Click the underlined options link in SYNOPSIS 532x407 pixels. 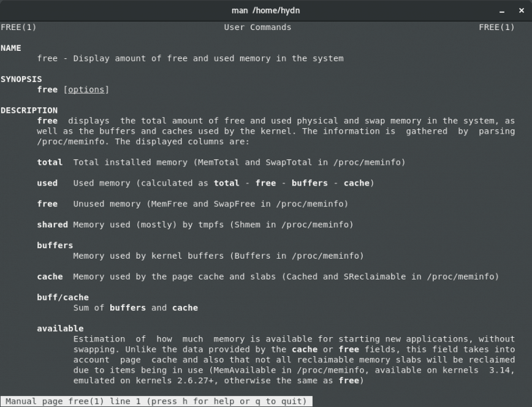point(86,89)
